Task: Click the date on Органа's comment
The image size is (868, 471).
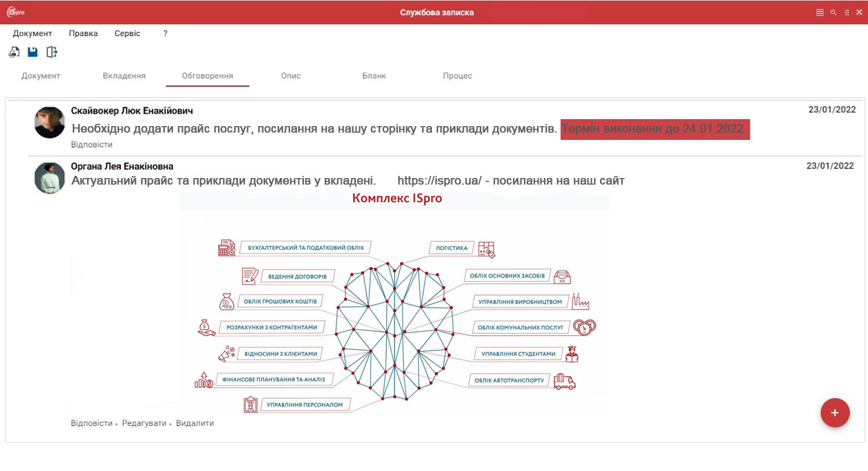Action: pos(830,166)
